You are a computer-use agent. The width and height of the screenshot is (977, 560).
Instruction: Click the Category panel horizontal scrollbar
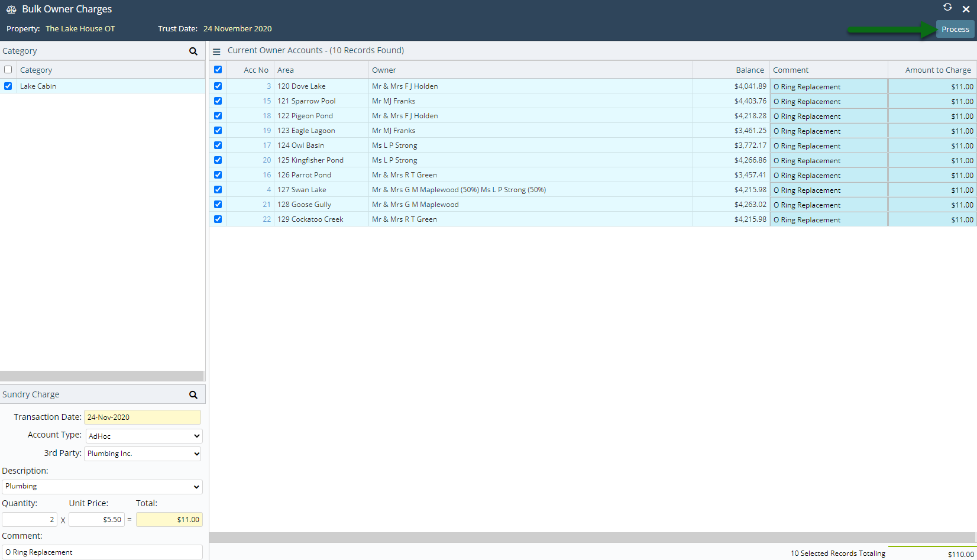tap(102, 376)
